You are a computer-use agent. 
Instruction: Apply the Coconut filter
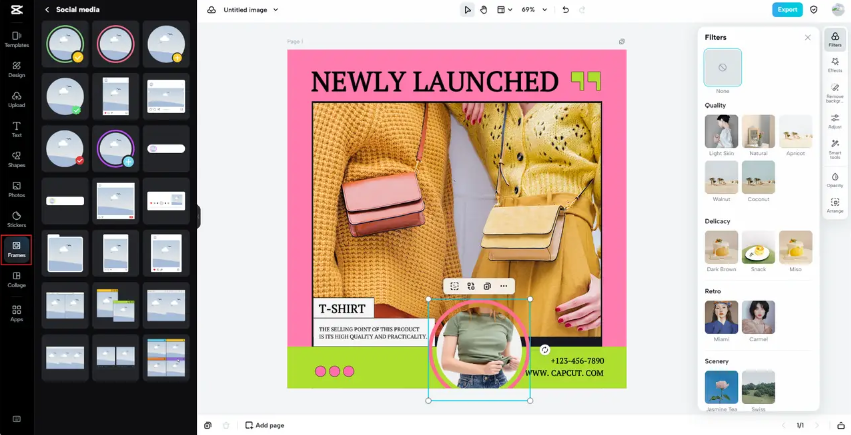(758, 177)
